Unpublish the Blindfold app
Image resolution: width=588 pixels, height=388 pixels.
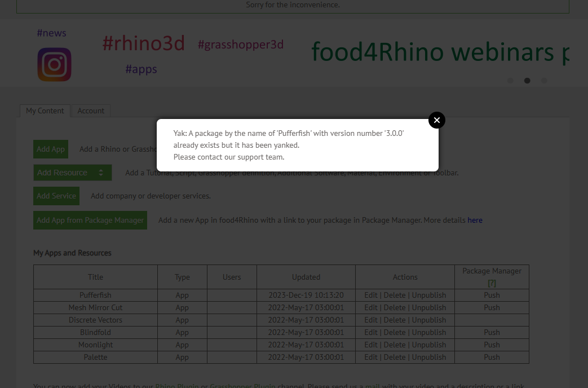(x=429, y=333)
